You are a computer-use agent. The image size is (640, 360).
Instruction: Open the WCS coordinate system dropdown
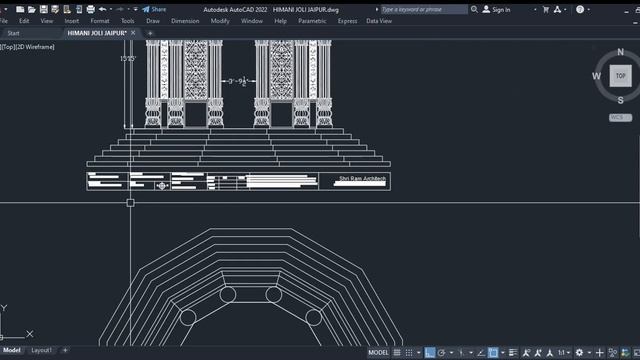click(x=620, y=118)
